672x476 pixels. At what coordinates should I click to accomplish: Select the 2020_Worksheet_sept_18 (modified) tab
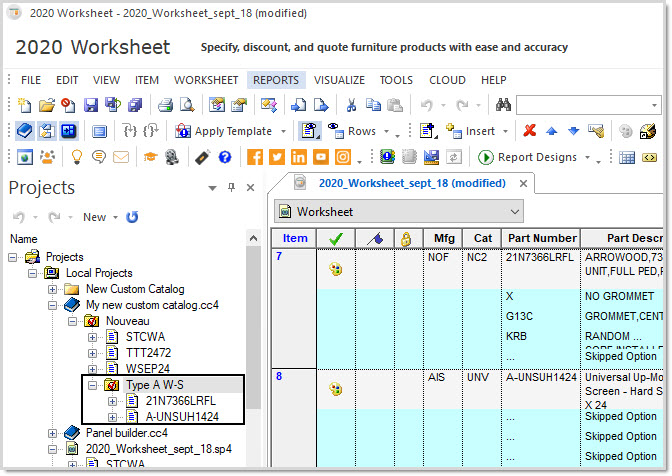coord(412,183)
